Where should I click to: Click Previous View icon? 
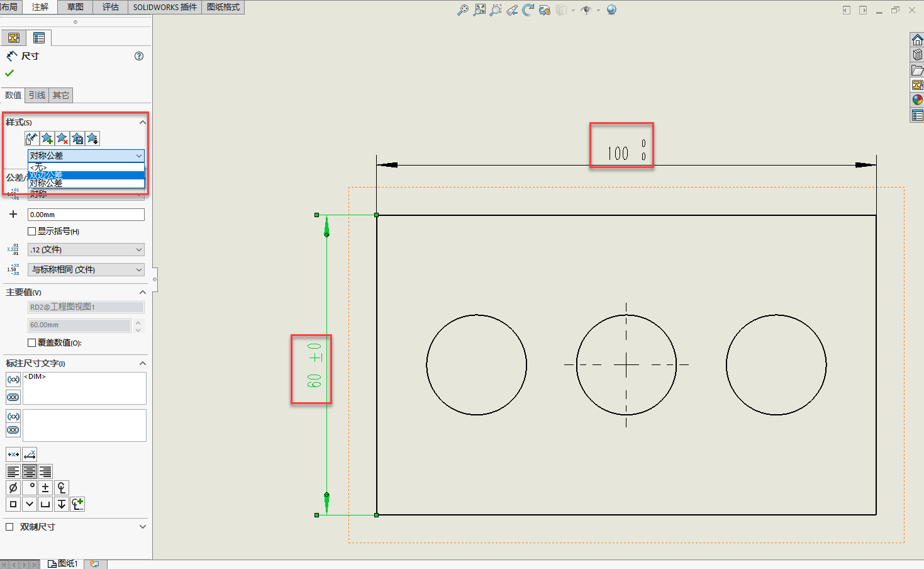pyautogui.click(x=512, y=10)
